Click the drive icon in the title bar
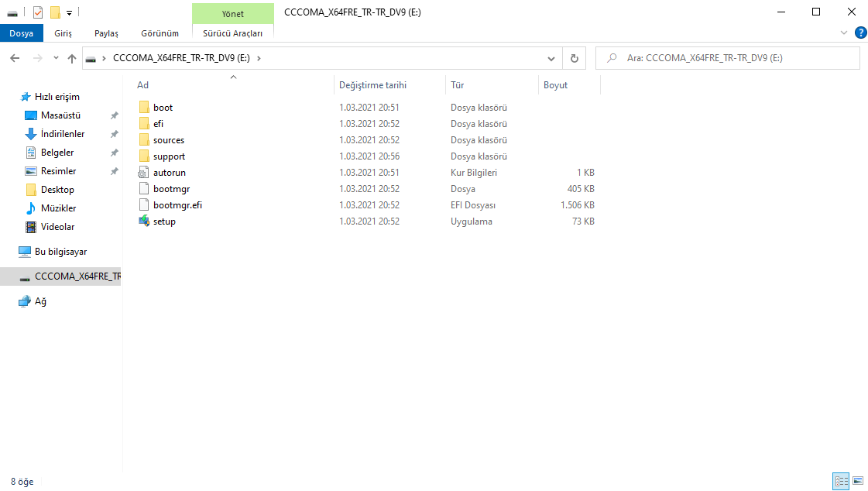The image size is (868, 491). coord(12,12)
